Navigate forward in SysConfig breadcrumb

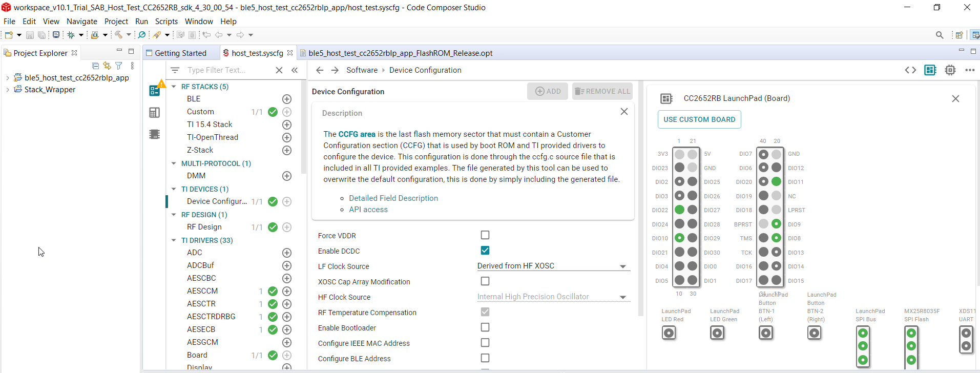(335, 70)
